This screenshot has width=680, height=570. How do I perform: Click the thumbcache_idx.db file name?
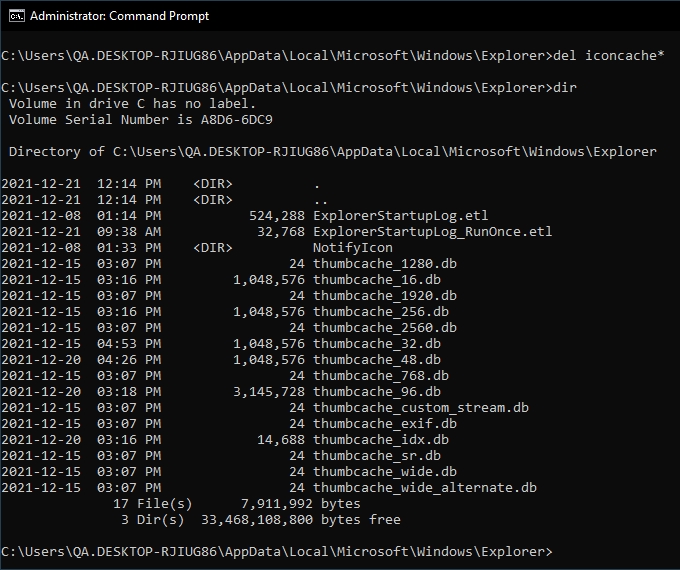coord(380,439)
